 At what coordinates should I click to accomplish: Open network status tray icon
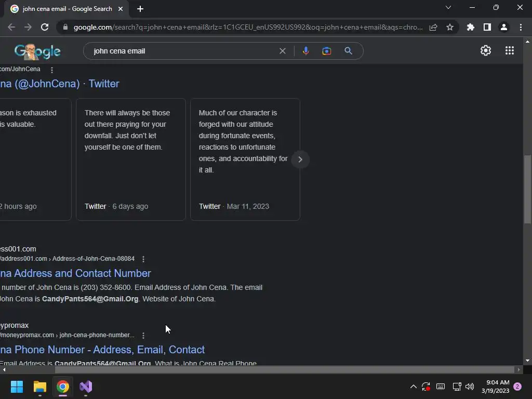[457, 387]
